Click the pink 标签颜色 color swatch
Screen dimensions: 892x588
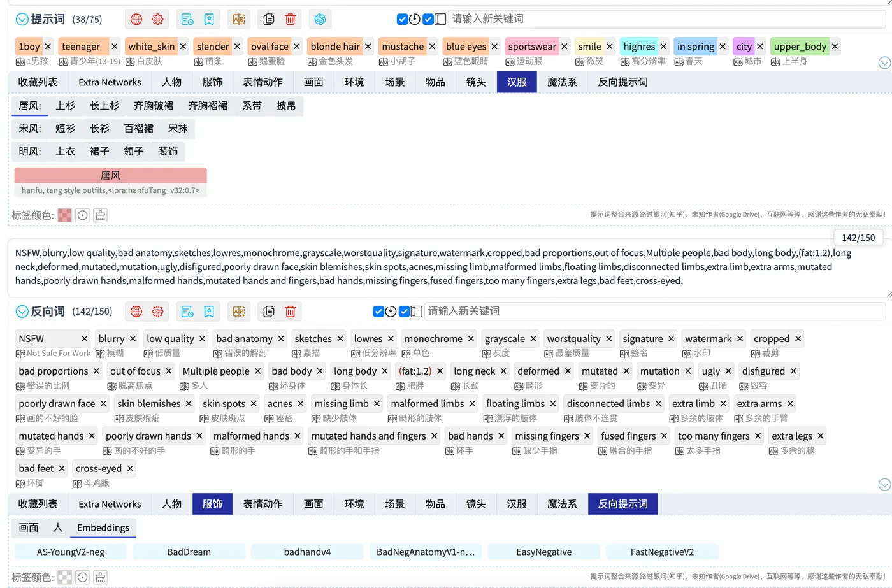click(x=64, y=215)
